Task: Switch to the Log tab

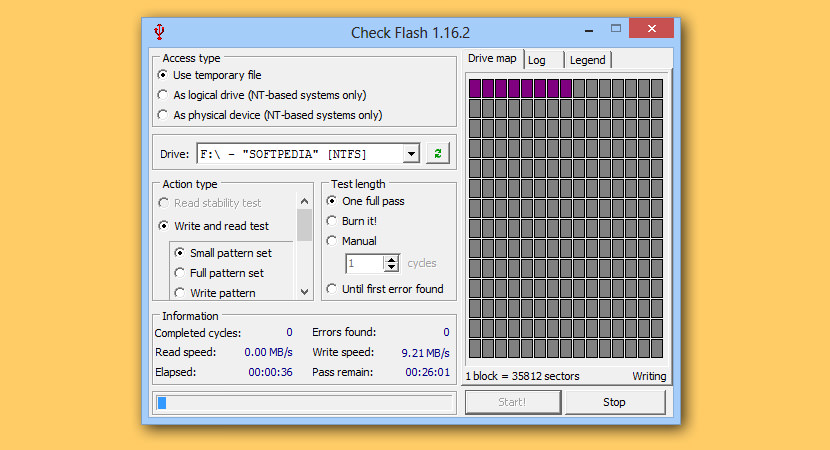Action: pos(537,60)
